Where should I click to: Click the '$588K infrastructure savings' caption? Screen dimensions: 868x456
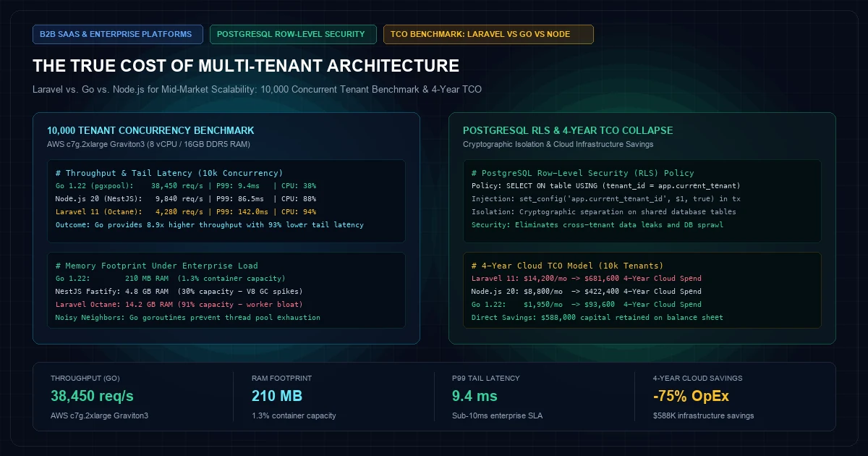(703, 416)
